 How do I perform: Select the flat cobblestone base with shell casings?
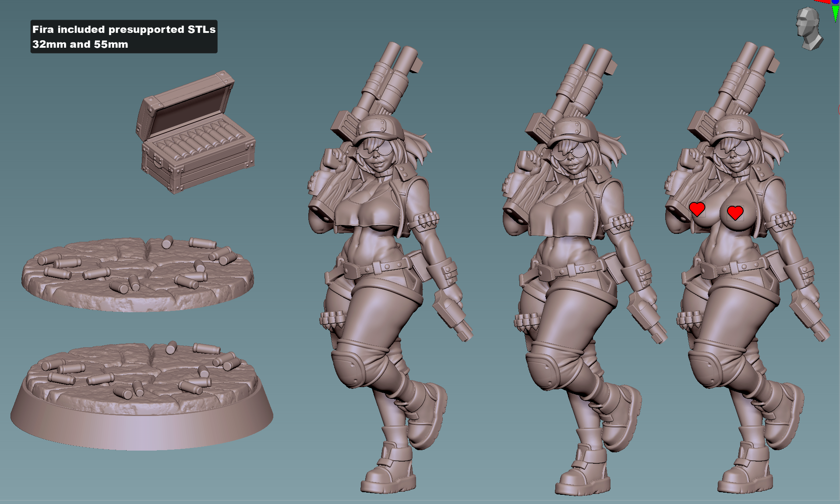138,274
